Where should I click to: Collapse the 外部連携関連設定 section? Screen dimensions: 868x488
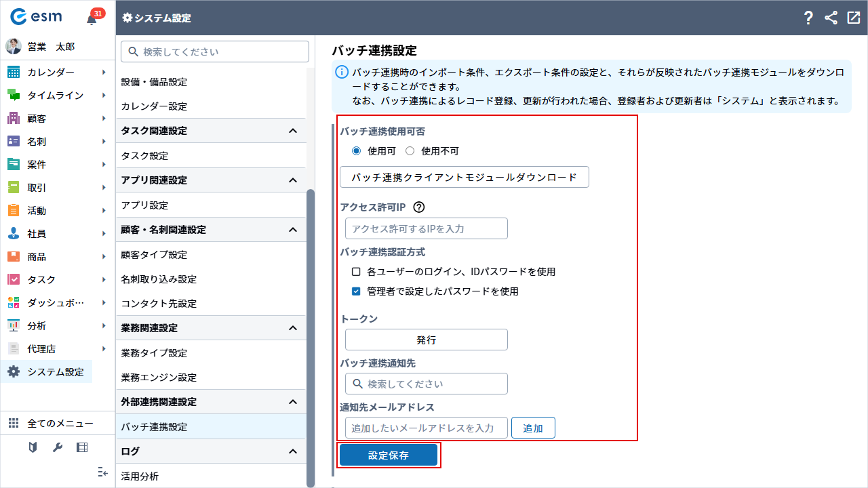(293, 402)
